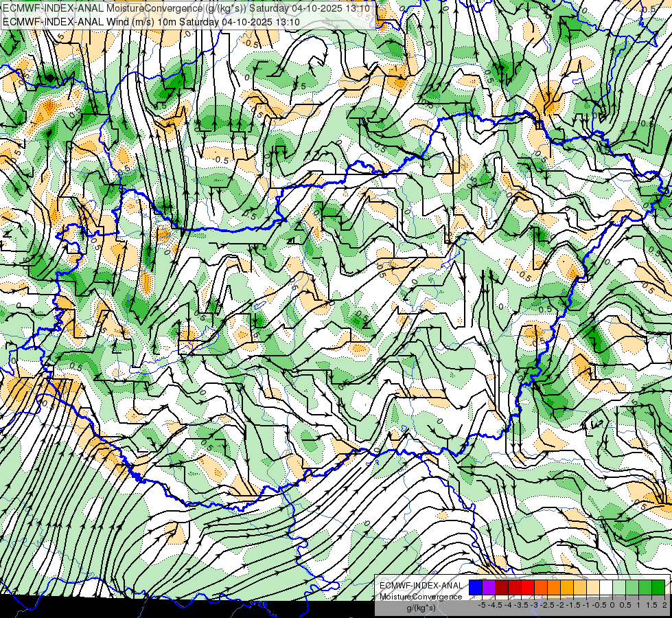This screenshot has width=672, height=618.
Task: Click the 0 legend tick label
Action: [x=612, y=605]
